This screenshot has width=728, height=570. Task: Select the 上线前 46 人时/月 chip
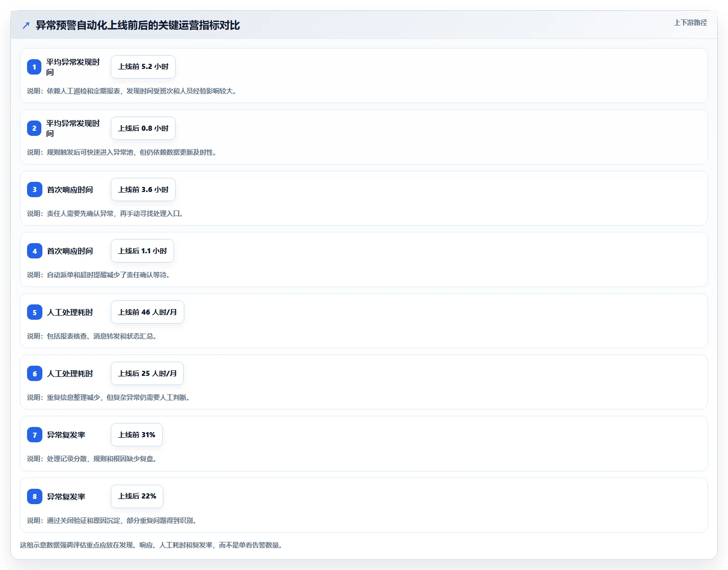[148, 312]
